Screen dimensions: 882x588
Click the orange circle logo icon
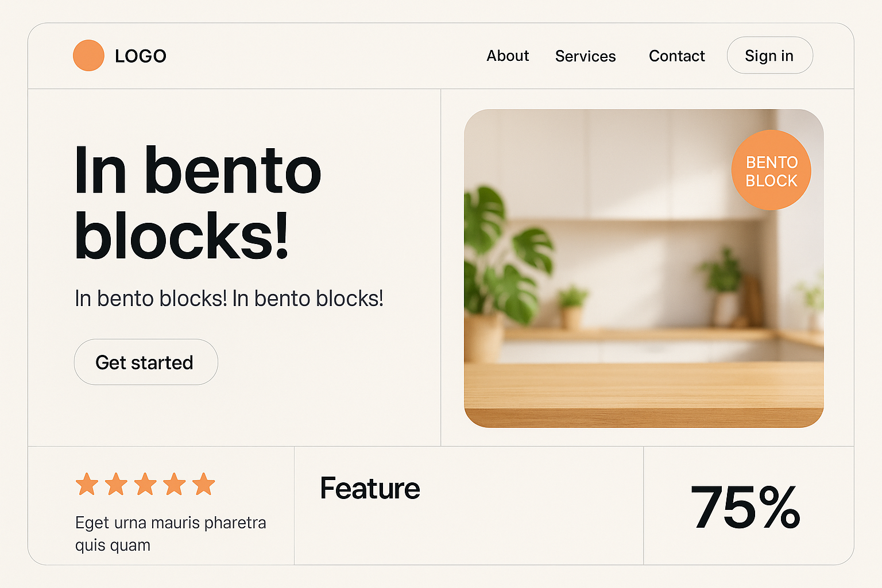click(x=88, y=56)
